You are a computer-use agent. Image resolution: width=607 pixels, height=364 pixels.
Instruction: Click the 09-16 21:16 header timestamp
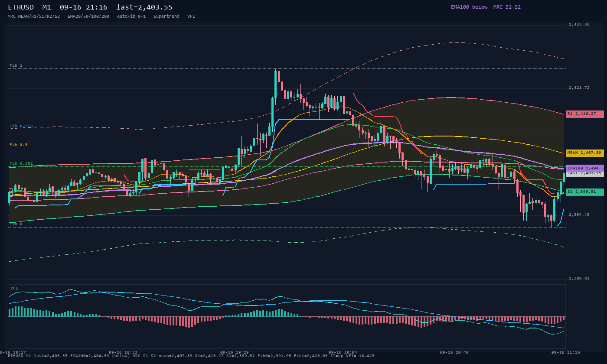coord(84,7)
